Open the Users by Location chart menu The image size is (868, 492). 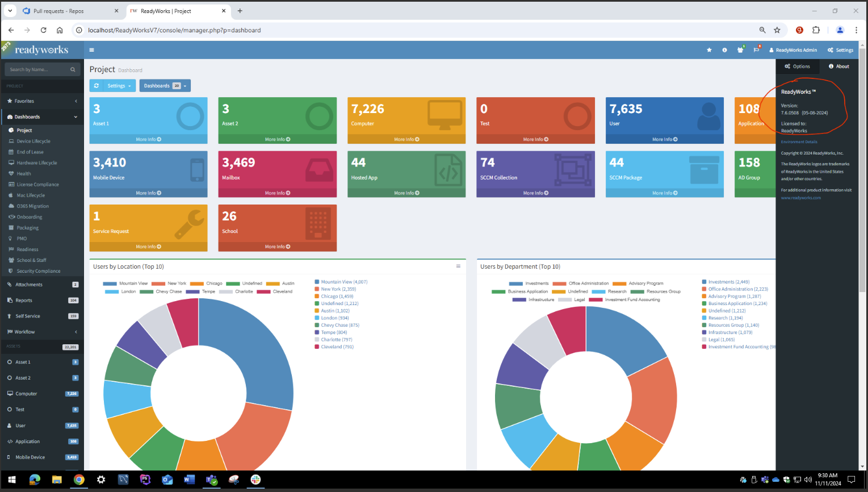pyautogui.click(x=458, y=266)
